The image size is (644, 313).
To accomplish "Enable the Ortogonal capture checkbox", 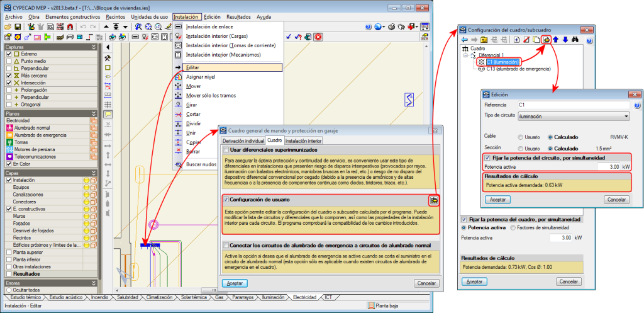I will click(x=9, y=105).
